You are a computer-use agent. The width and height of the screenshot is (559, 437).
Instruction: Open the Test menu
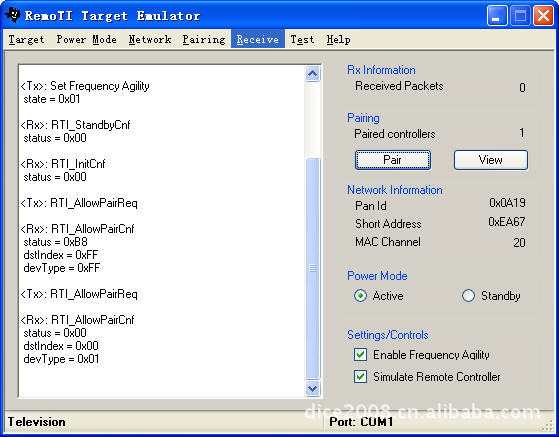pos(302,40)
